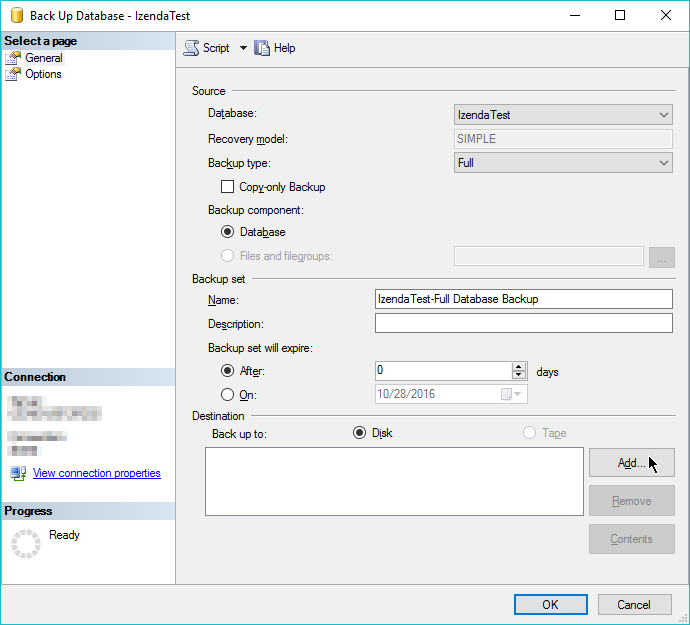Click the window resize grip corner
Screen dimensions: 690x625
point(684,619)
